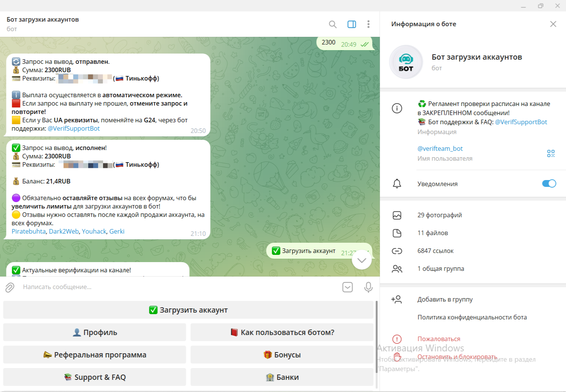The image size is (566, 392).
Task: Open the 29 фотографий shared media
Action: point(439,215)
